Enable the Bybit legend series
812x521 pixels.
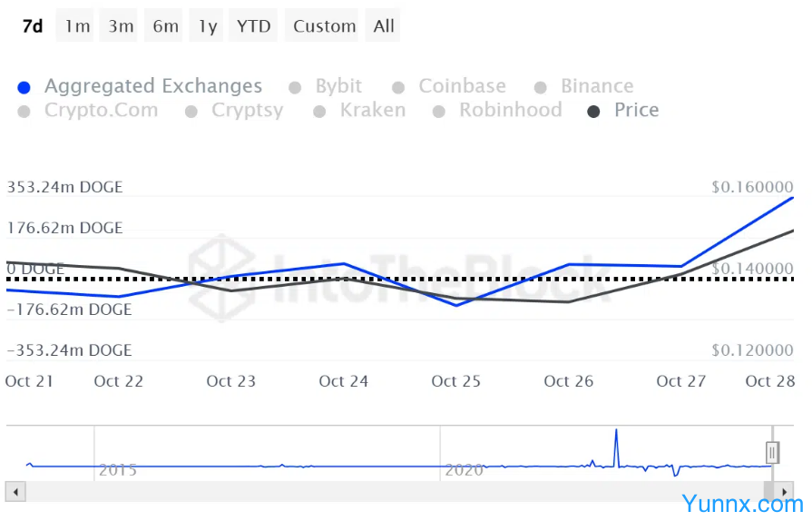(295, 87)
